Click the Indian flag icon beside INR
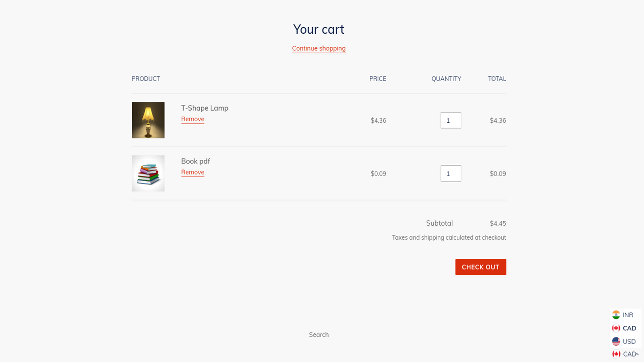Screen dimensions: 644x362 point(616,314)
